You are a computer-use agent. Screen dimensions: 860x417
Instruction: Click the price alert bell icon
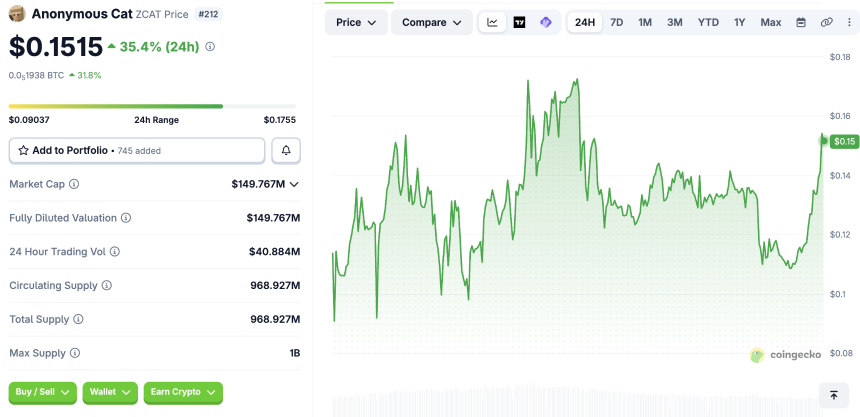tap(286, 150)
